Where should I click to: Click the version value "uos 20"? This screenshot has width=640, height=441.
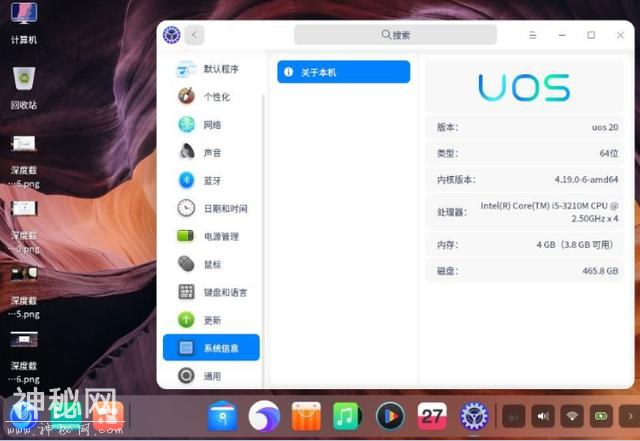pos(605,127)
